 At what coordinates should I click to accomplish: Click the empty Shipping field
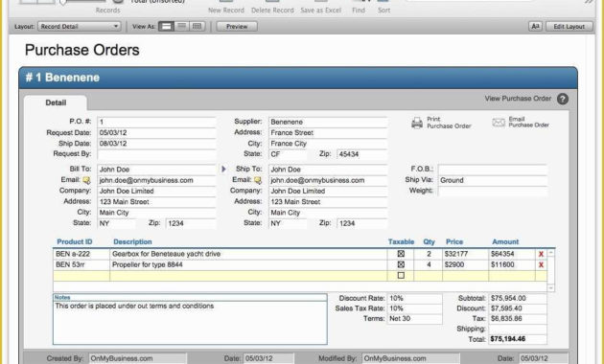[518, 329]
